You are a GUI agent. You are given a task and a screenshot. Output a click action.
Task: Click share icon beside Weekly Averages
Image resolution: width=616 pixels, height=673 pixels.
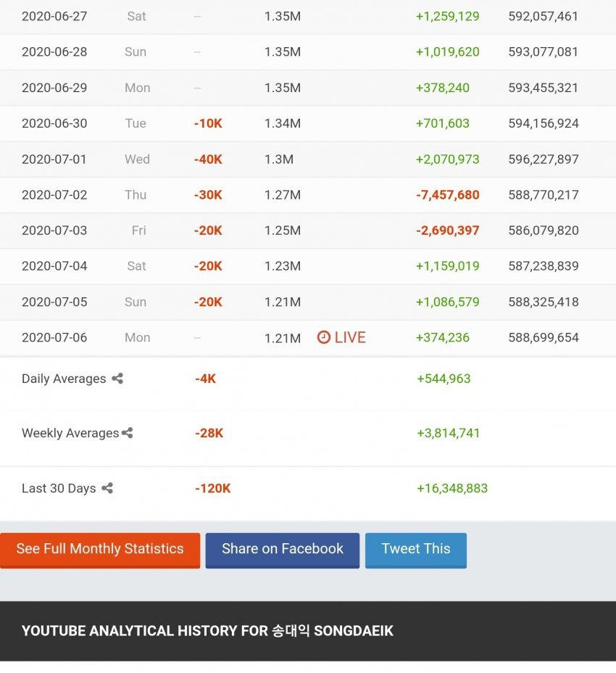point(128,433)
